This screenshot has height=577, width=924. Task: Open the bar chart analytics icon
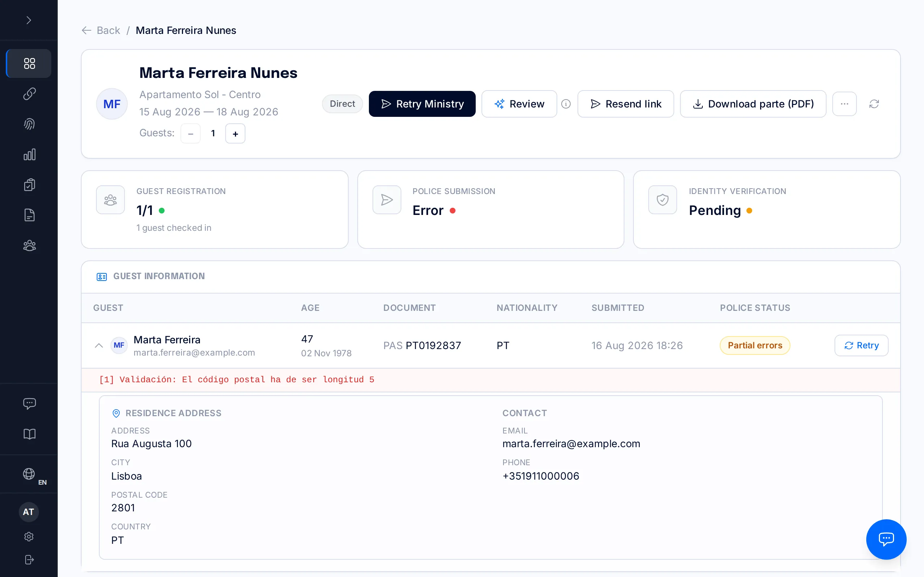(x=29, y=155)
